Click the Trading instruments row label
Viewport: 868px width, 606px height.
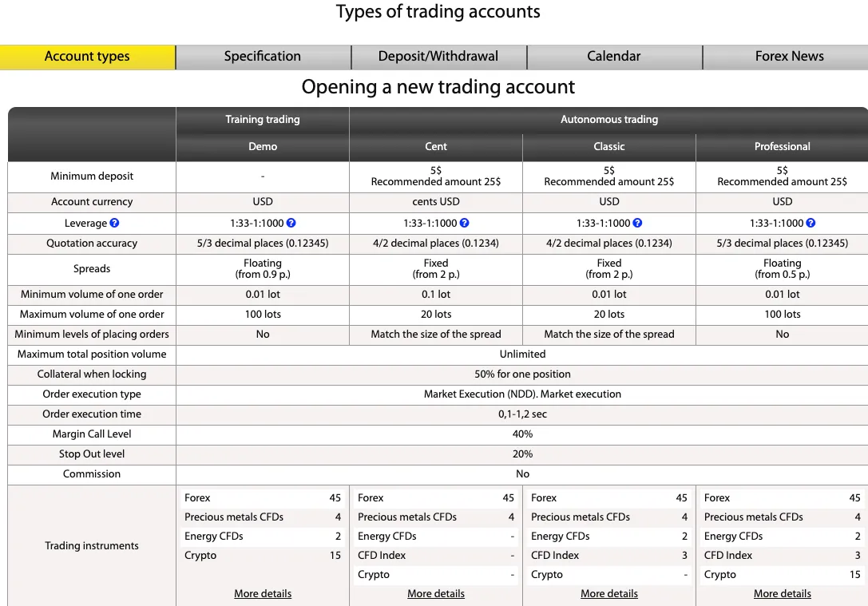click(x=92, y=545)
